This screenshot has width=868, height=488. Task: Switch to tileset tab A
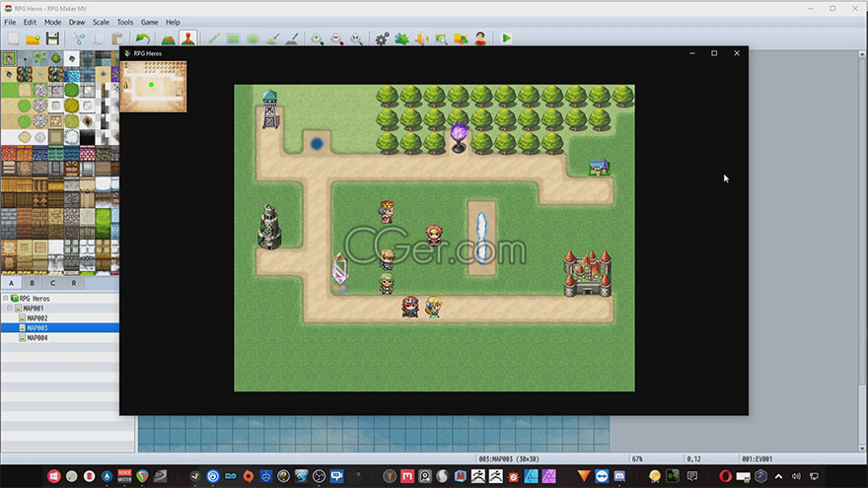tap(11, 283)
